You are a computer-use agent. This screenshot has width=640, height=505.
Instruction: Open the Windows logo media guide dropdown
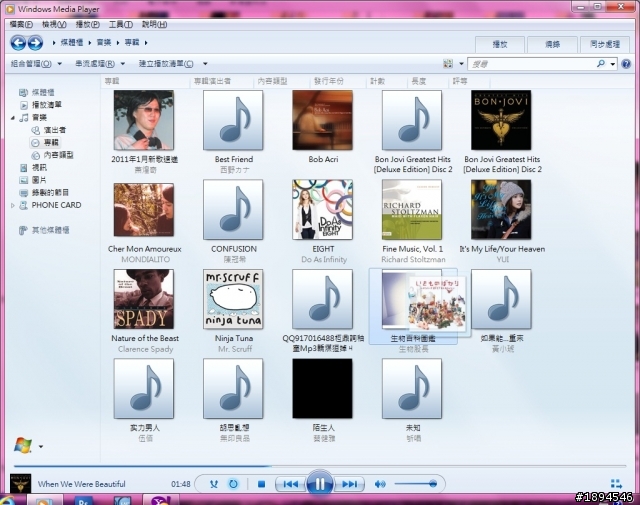(41, 447)
